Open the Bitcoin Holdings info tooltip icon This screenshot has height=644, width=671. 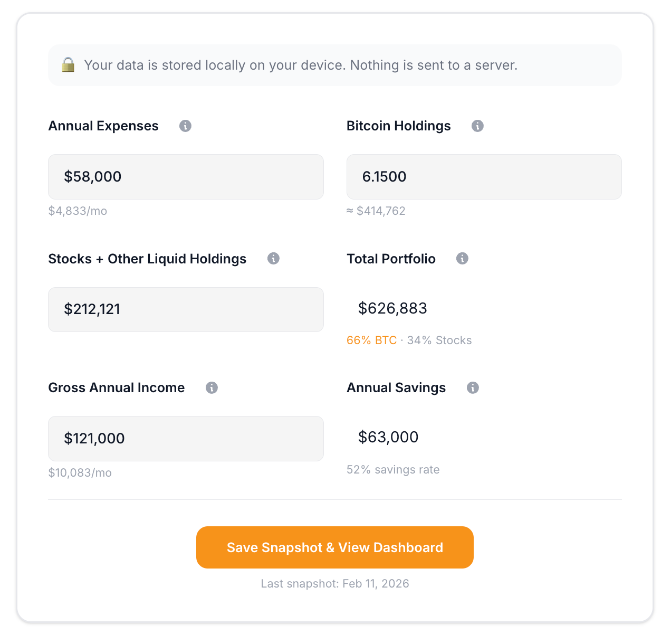point(477,126)
